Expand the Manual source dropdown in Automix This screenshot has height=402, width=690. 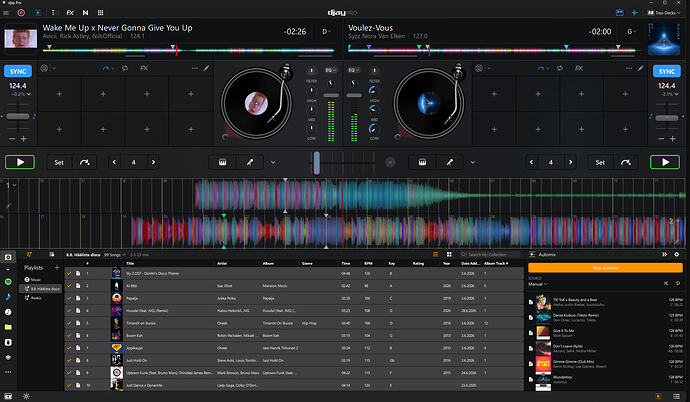pyautogui.click(x=538, y=284)
